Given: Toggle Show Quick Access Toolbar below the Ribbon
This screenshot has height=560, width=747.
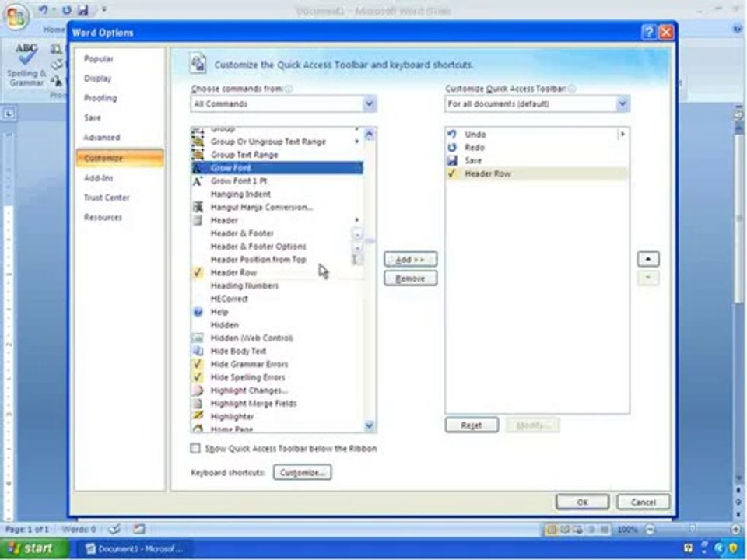Looking at the screenshot, I should pos(195,448).
